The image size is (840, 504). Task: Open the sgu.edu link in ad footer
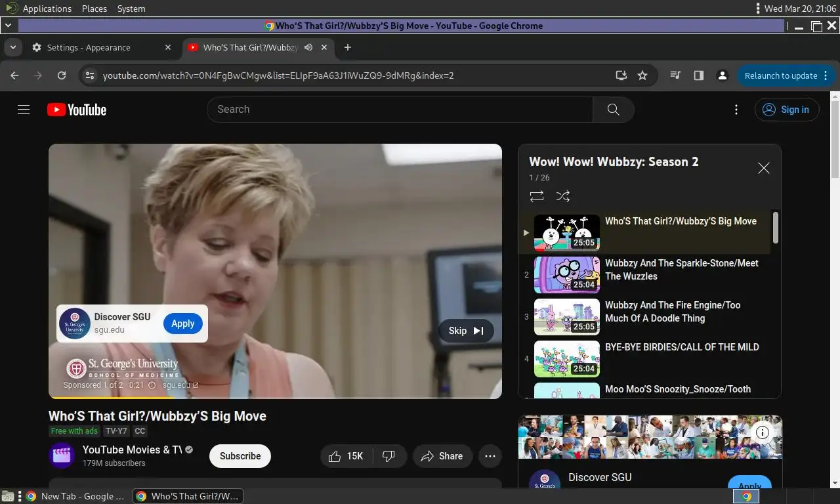[x=180, y=385]
